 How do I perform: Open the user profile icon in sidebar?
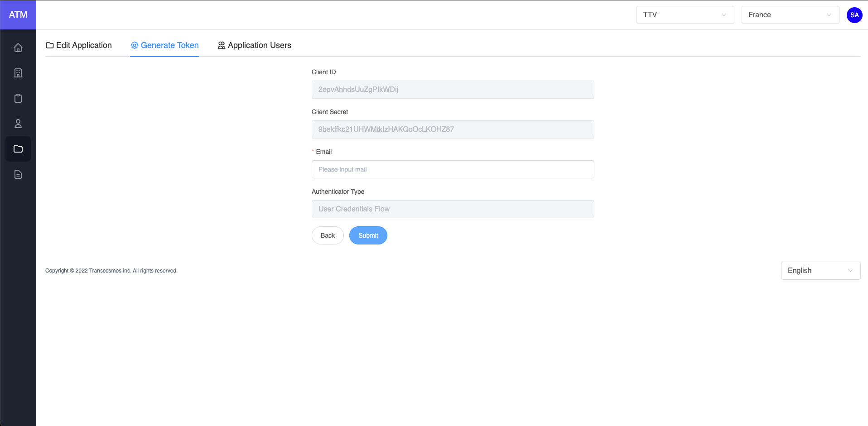[x=18, y=124]
